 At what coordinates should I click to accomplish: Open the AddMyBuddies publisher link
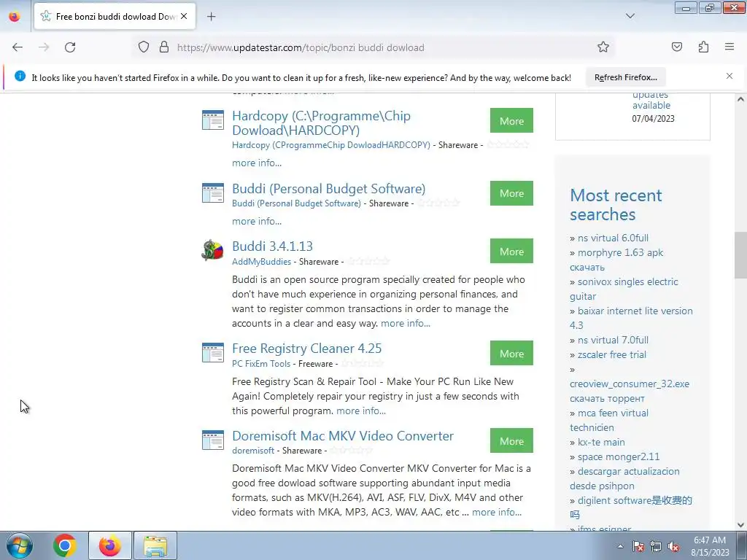click(262, 262)
